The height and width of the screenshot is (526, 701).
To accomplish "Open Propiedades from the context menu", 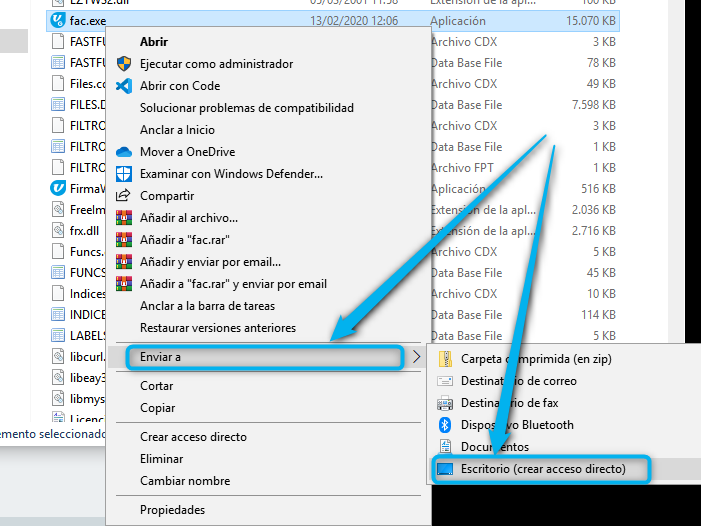I will 172,510.
